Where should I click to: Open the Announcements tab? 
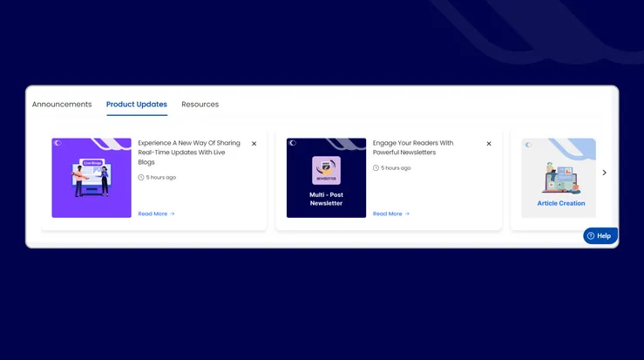point(62,105)
